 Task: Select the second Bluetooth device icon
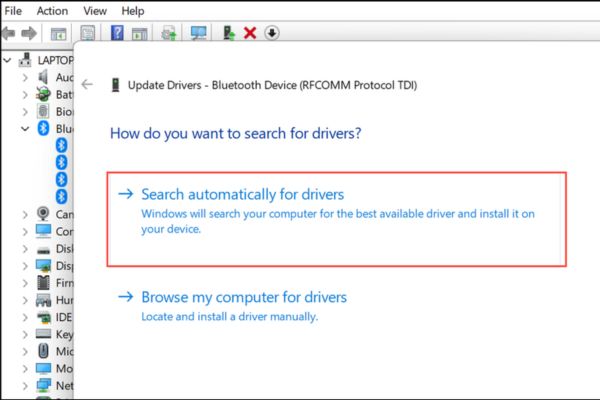click(x=61, y=162)
